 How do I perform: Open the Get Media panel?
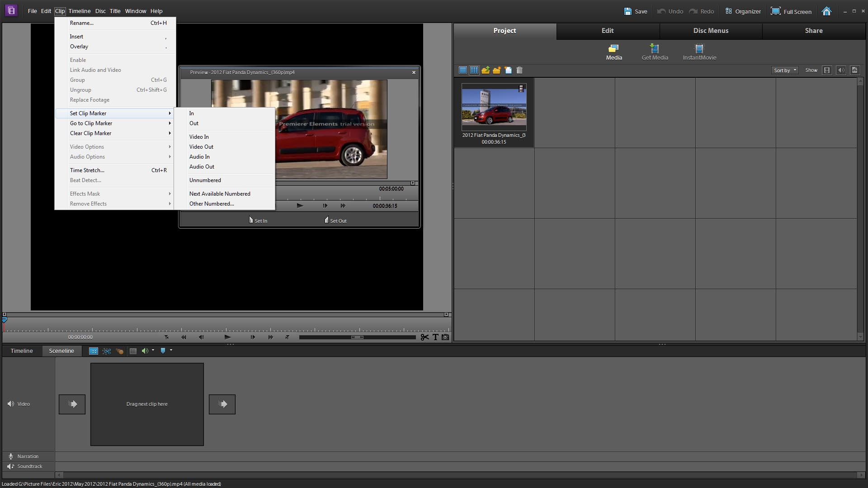click(654, 52)
